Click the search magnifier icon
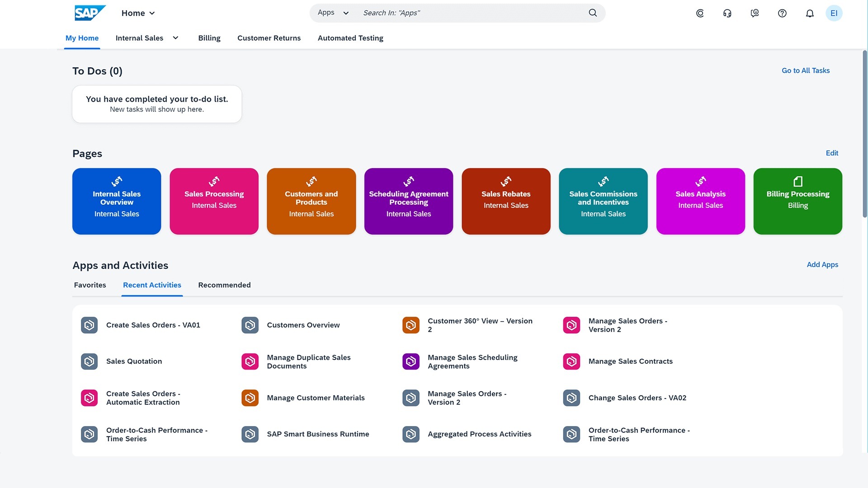The width and height of the screenshot is (868, 488). [593, 13]
